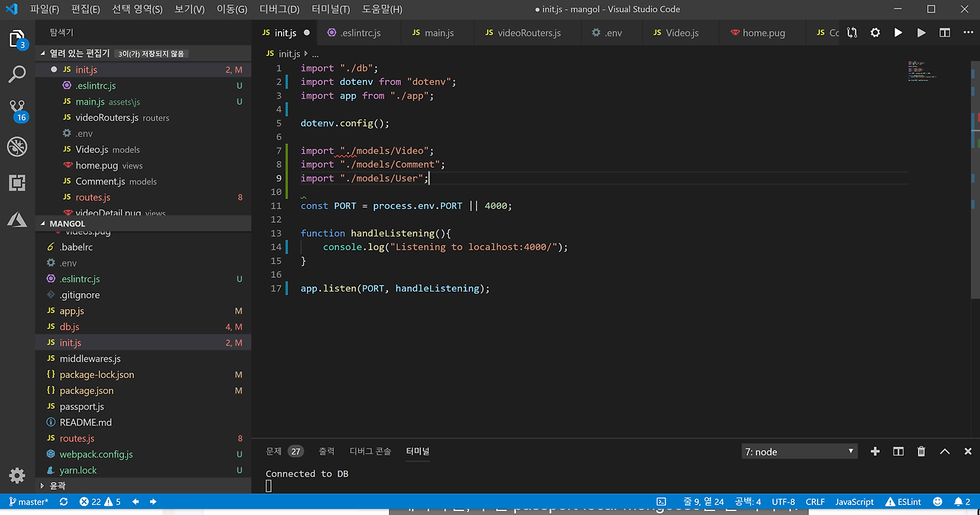Open the editor More Actions ellipsis

coord(967,33)
